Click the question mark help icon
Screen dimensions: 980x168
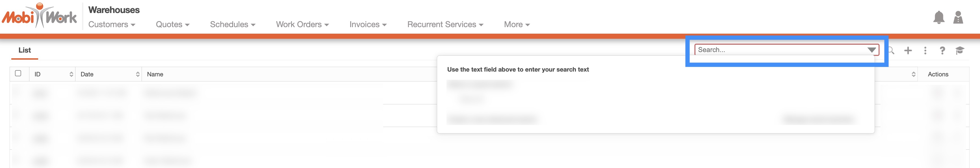coord(942,50)
